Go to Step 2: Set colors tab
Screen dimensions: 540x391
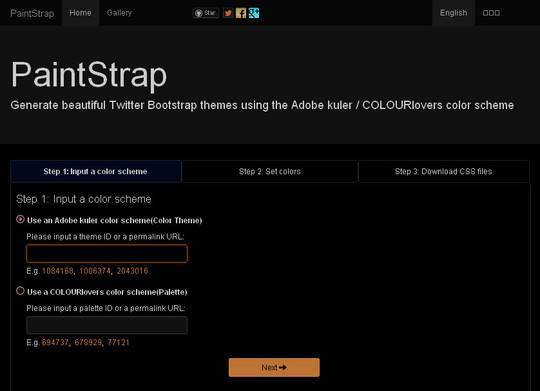coord(270,171)
